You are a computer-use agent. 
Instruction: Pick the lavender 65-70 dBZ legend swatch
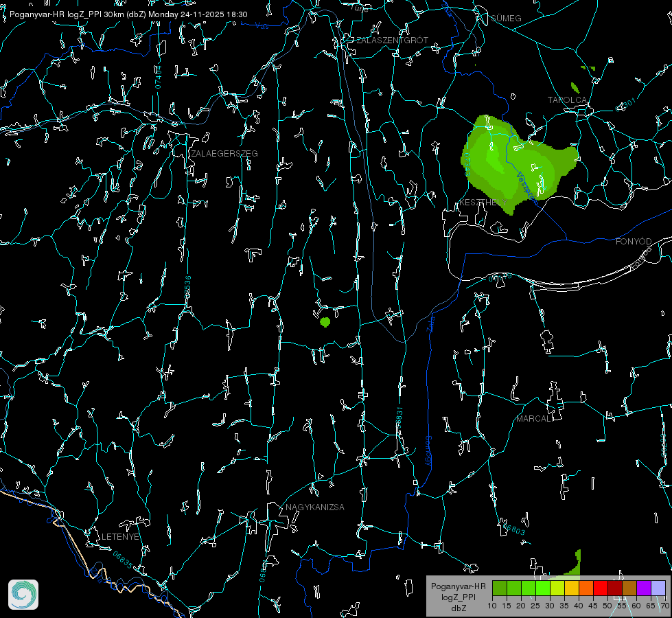tap(658, 588)
